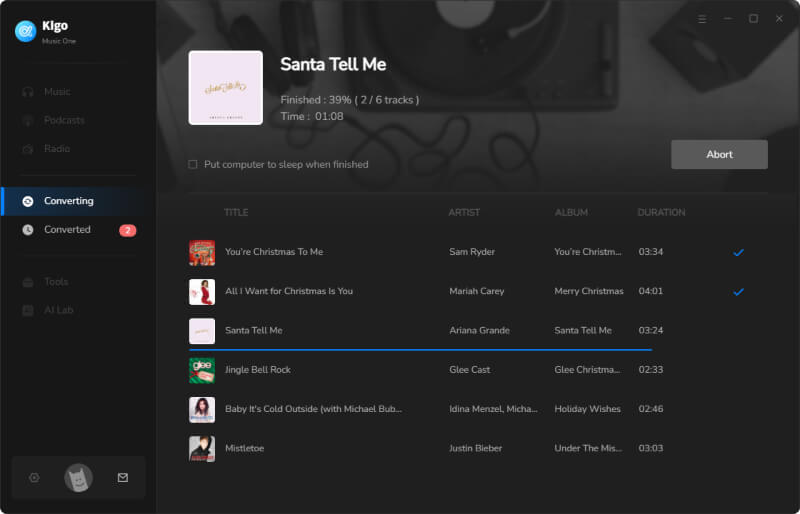The height and width of the screenshot is (514, 800).
Task: Click checkmark next to You're Christmas To Me
Action: pos(738,252)
